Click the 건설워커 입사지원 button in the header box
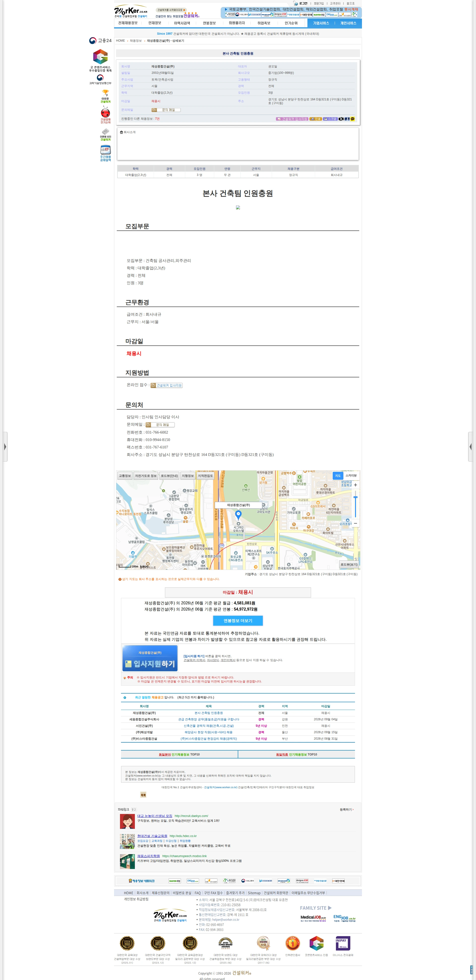The image size is (476, 980). (x=292, y=119)
